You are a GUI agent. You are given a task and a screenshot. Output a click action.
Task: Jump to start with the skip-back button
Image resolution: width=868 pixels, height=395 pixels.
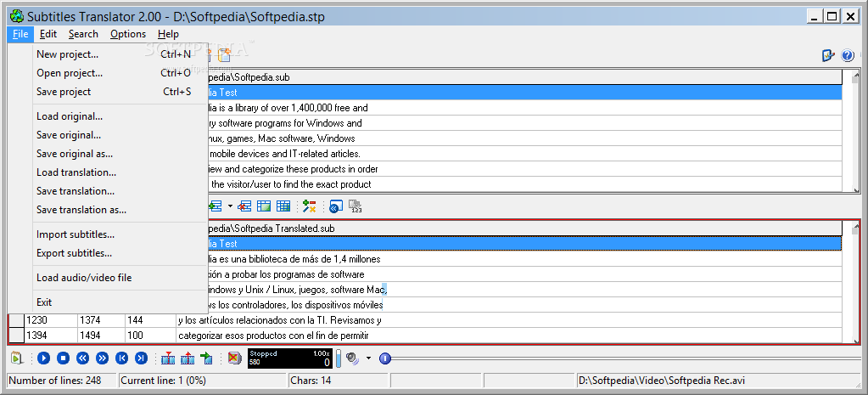[x=122, y=358]
